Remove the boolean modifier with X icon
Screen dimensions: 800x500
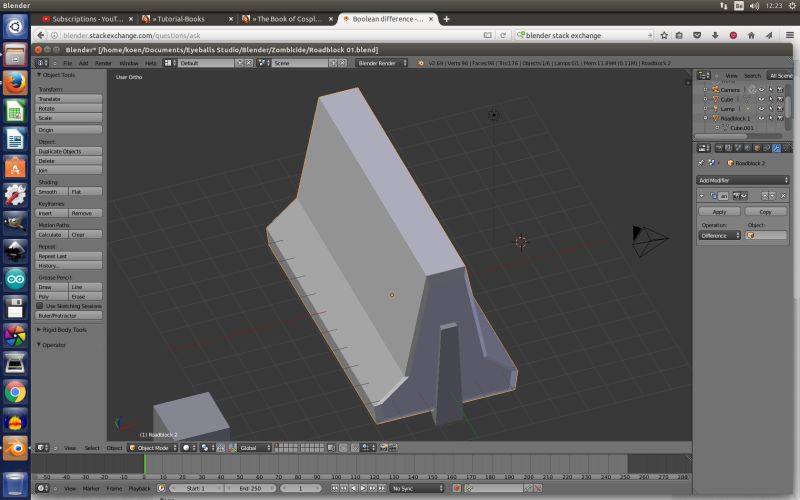point(783,196)
